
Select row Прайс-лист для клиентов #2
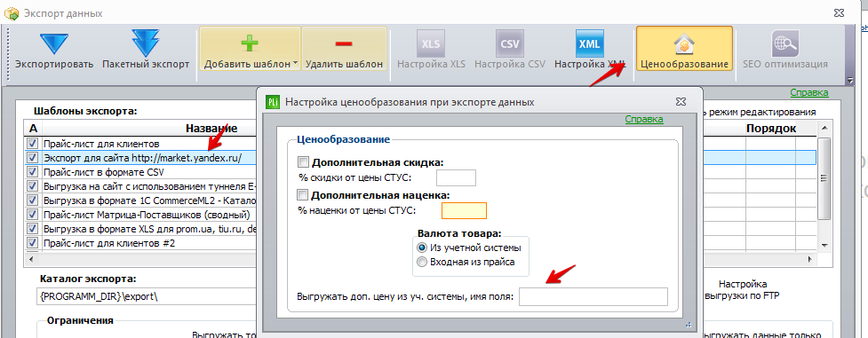coord(109,242)
